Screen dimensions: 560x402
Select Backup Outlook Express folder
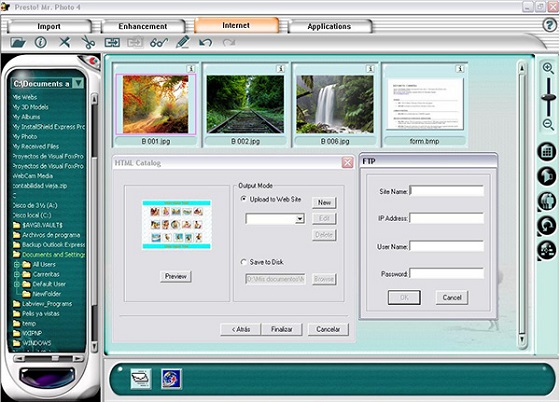point(49,245)
